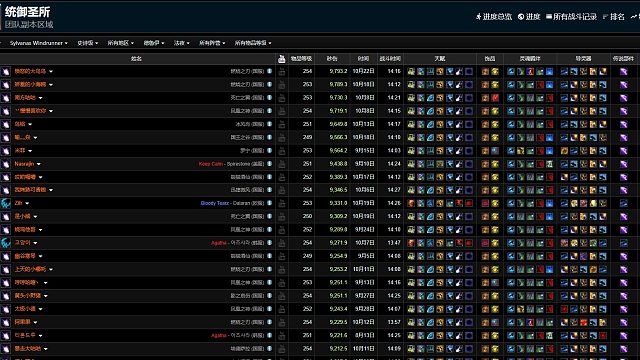Click the first trinket icon in the 9,719.1 row
The height and width of the screenshot is (360, 640).
click(485, 111)
